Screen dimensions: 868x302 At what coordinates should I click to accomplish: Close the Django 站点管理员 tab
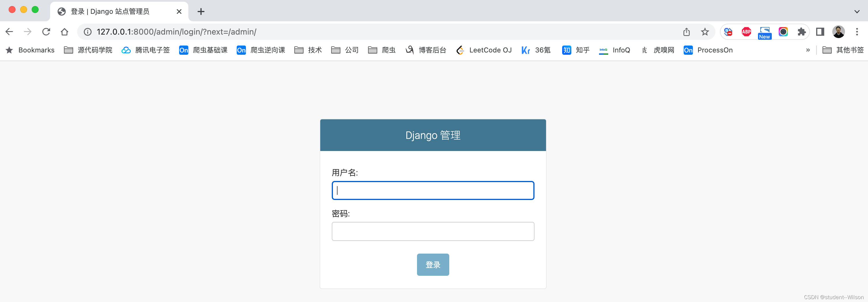(179, 12)
